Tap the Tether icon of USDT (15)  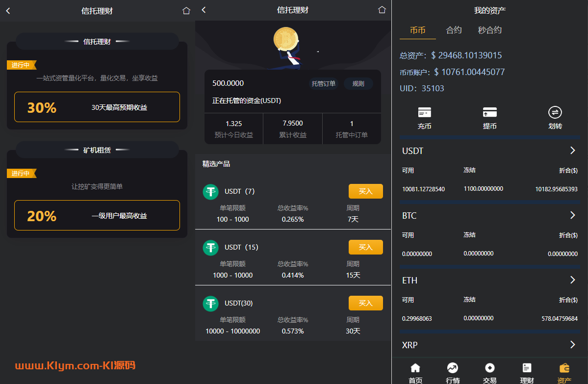click(211, 248)
